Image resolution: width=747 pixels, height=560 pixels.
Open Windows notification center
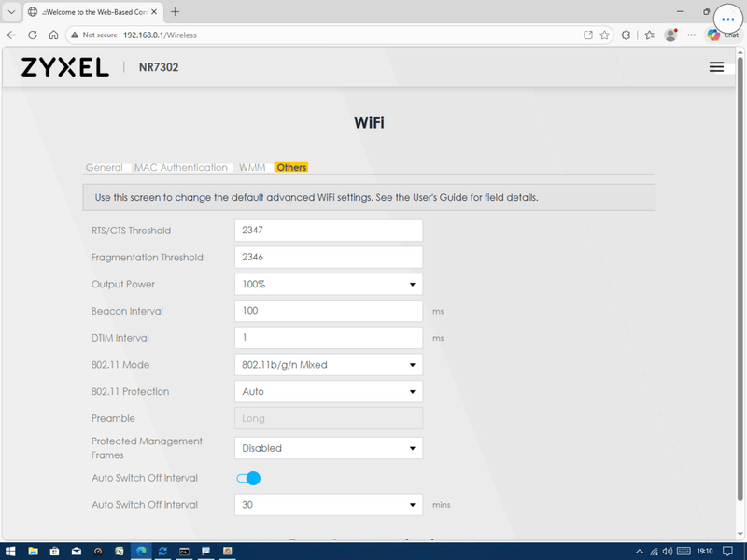tap(727, 551)
